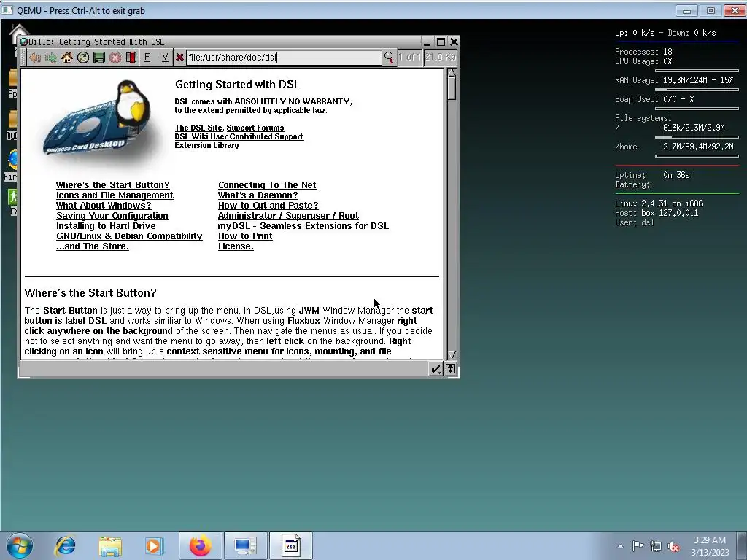Click the computer monitor taskbar icon
The image size is (747, 560).
click(245, 545)
